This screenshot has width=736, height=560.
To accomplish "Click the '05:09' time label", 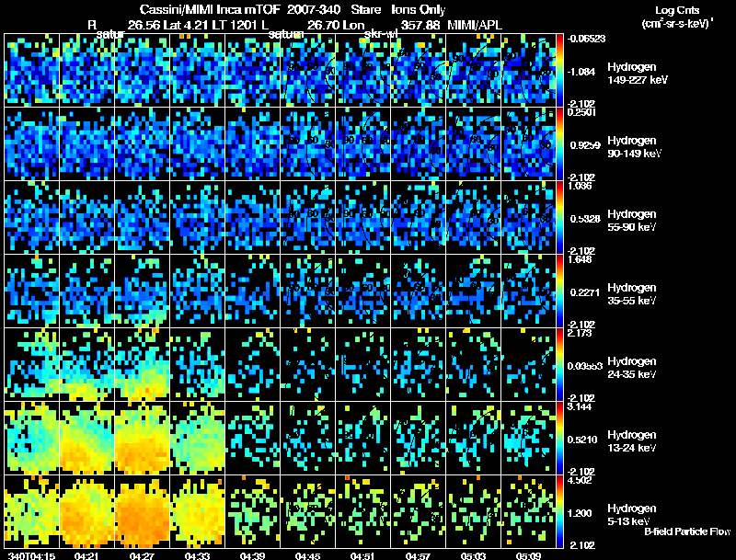I will [x=528, y=556].
